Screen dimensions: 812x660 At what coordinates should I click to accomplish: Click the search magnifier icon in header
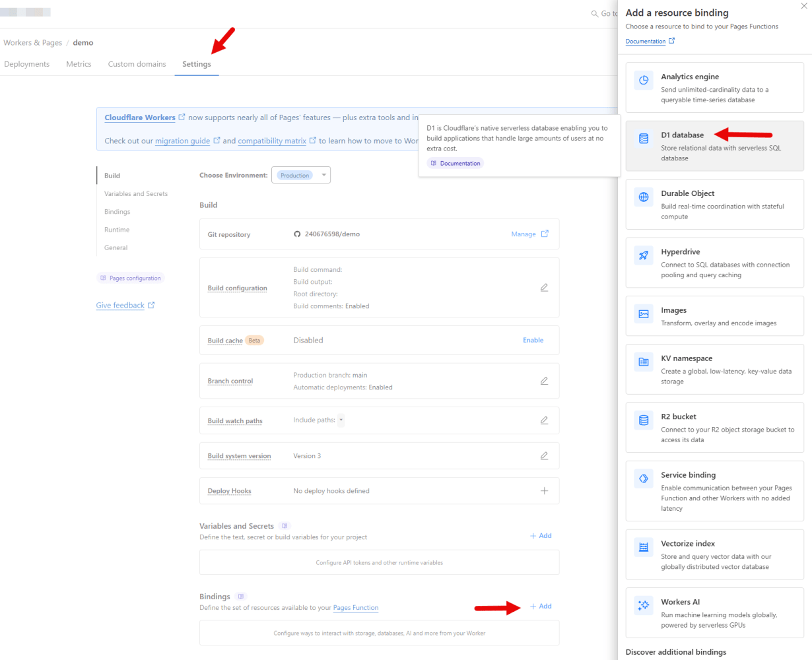point(594,14)
